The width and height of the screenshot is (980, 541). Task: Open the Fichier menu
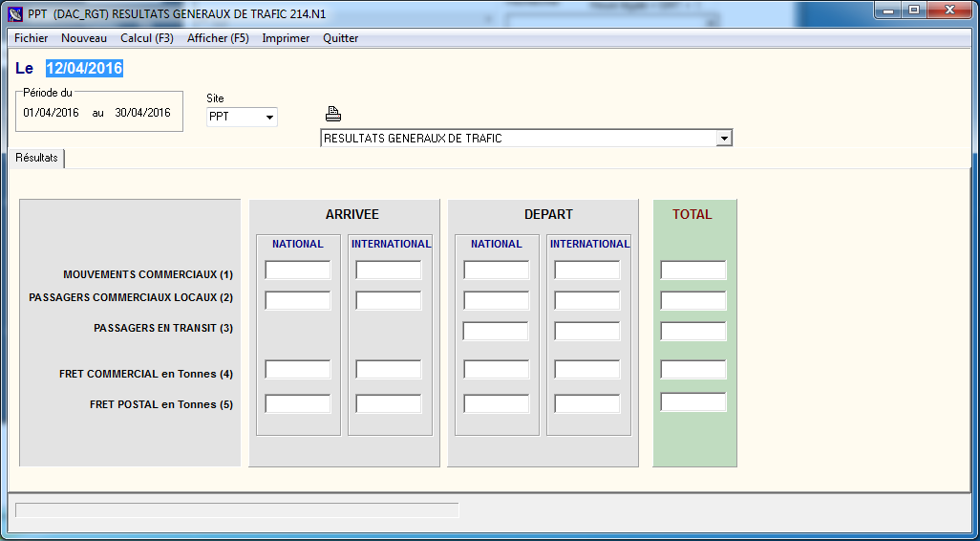point(31,38)
